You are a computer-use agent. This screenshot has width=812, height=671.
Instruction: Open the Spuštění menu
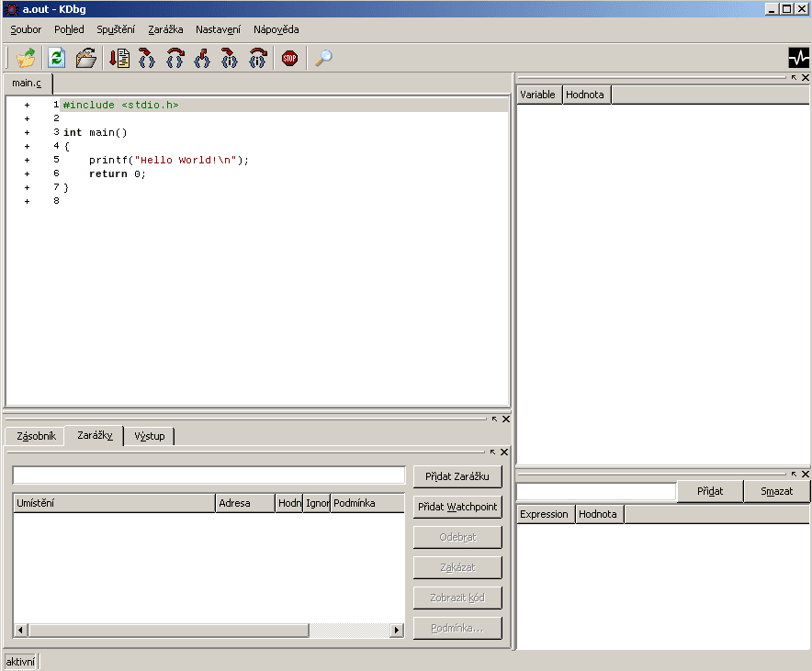[116, 29]
